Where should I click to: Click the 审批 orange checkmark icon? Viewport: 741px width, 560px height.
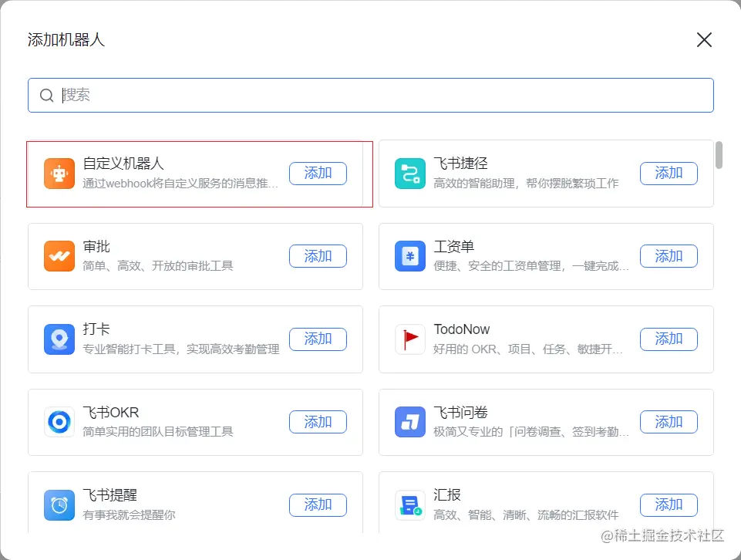(x=59, y=256)
